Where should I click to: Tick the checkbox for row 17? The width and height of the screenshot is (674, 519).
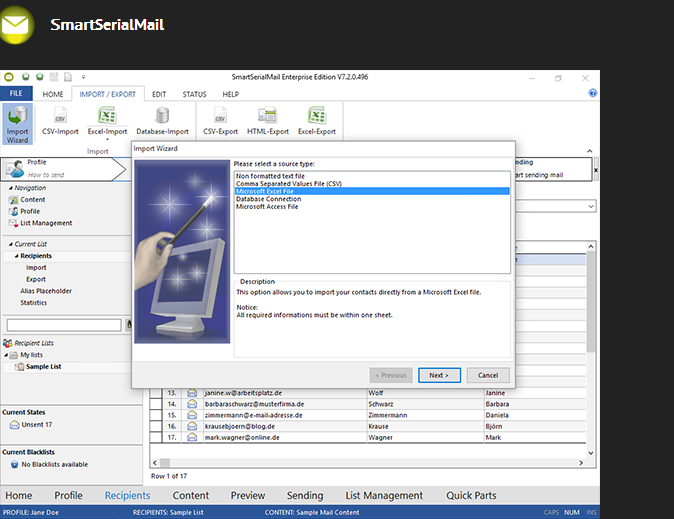click(156, 437)
